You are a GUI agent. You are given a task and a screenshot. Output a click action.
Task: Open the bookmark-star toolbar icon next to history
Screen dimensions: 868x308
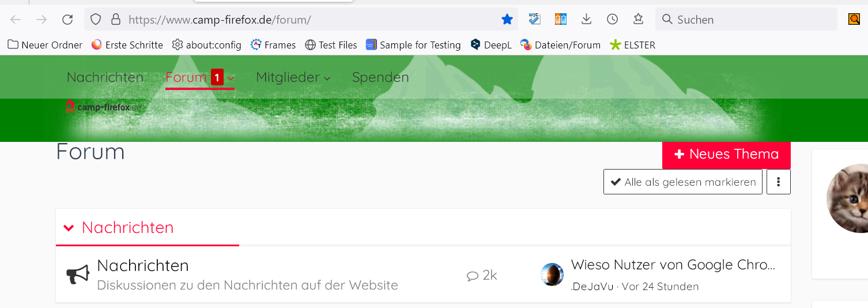(638, 20)
